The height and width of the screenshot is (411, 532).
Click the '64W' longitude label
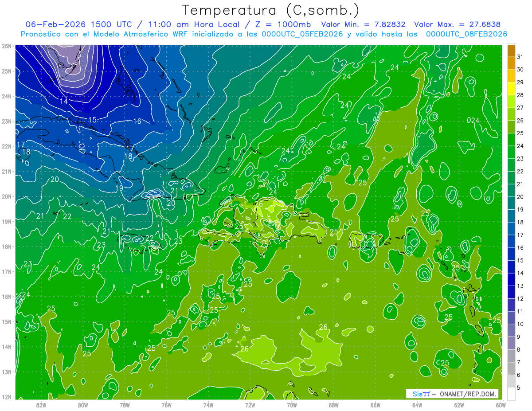tap(417, 405)
